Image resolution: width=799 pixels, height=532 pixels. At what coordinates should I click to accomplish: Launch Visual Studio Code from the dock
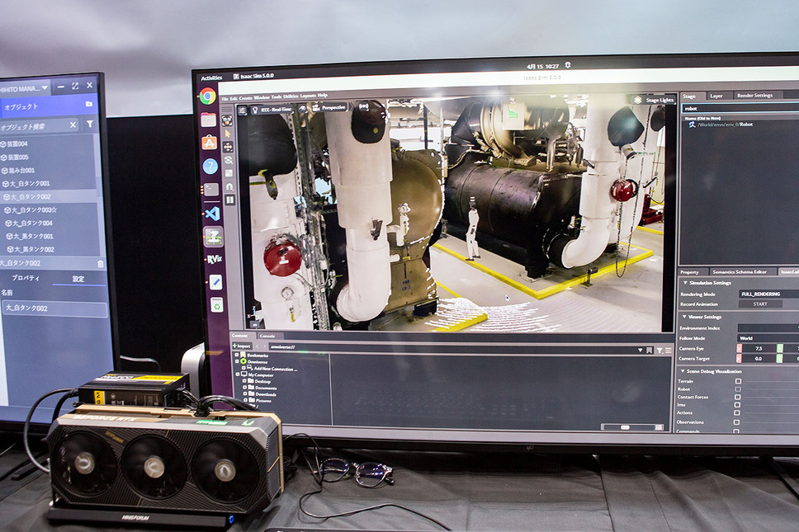click(212, 214)
